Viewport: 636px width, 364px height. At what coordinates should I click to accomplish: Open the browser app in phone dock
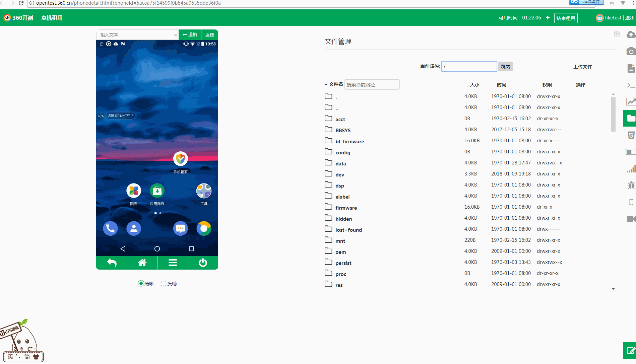(x=204, y=229)
